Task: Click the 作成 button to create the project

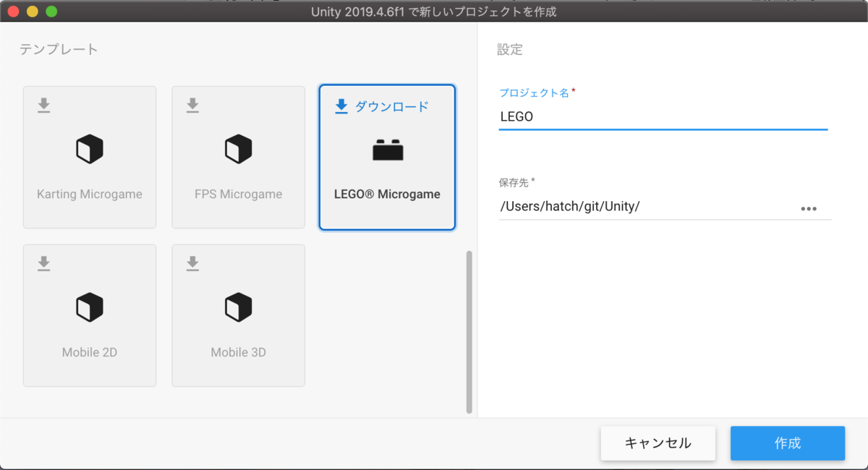Action: click(787, 443)
